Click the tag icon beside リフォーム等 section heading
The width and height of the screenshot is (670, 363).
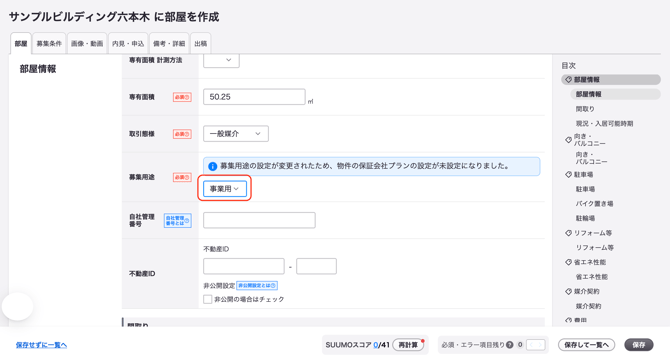coord(568,233)
